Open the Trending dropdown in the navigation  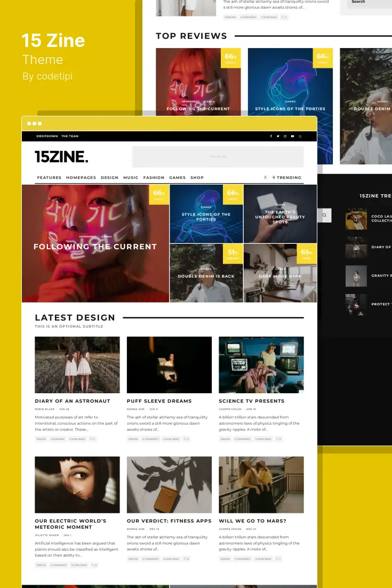(287, 178)
